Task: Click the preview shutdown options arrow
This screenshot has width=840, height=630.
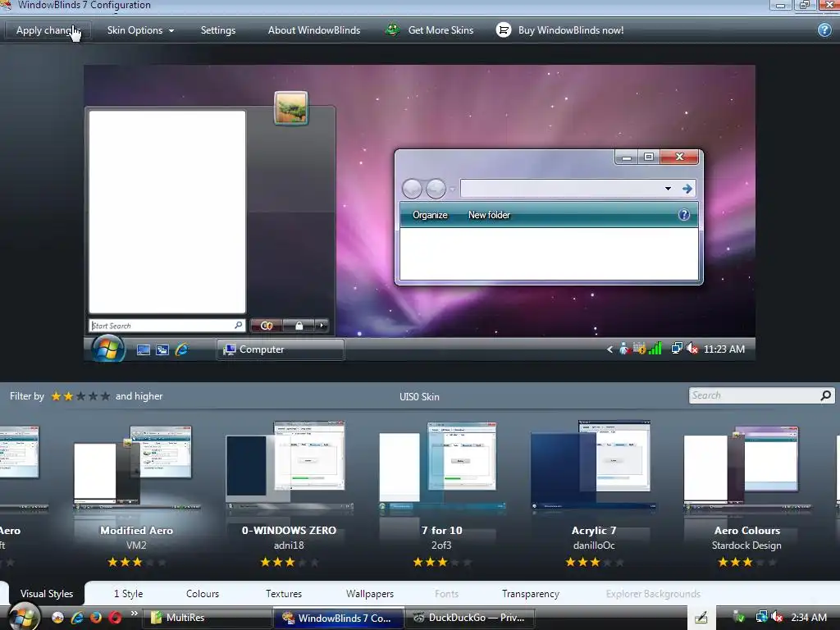Action: point(322,325)
